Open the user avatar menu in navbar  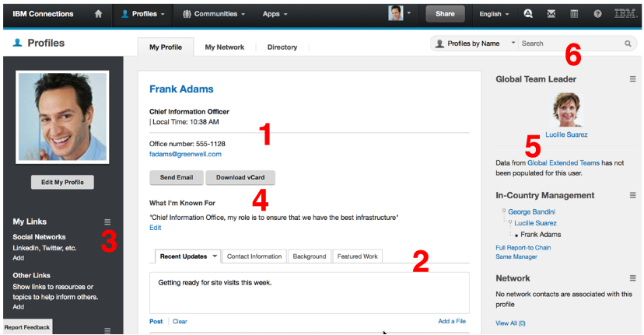coord(400,13)
